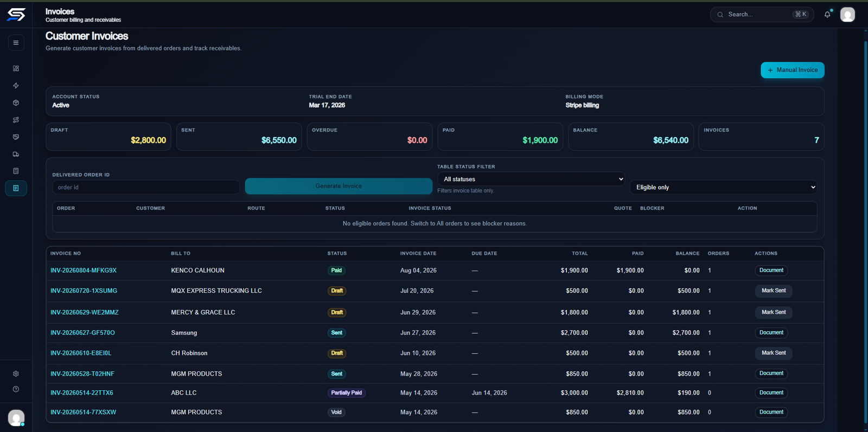Screen dimensions: 868x432
Task: Open invoice INV-20260528-T02HNF
Action: pos(82,374)
